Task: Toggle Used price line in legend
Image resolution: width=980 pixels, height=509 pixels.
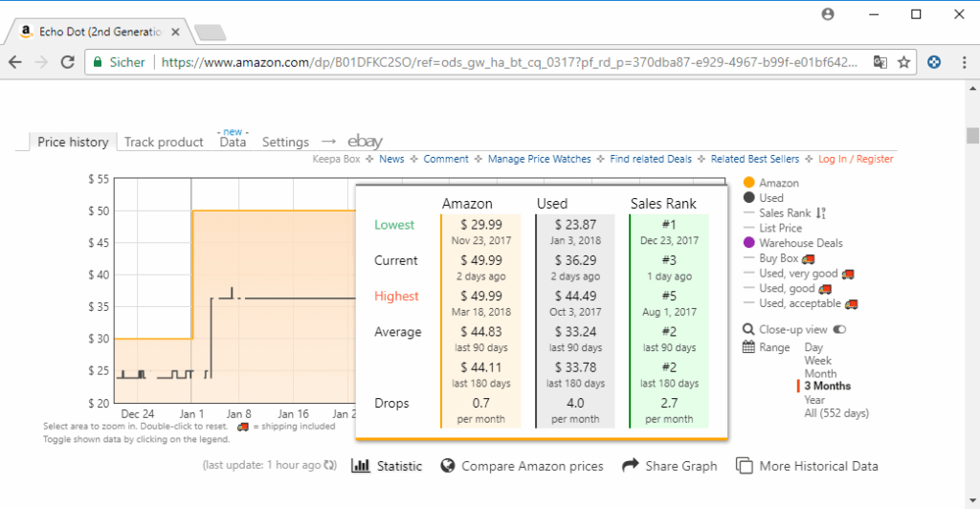Action: (771, 197)
